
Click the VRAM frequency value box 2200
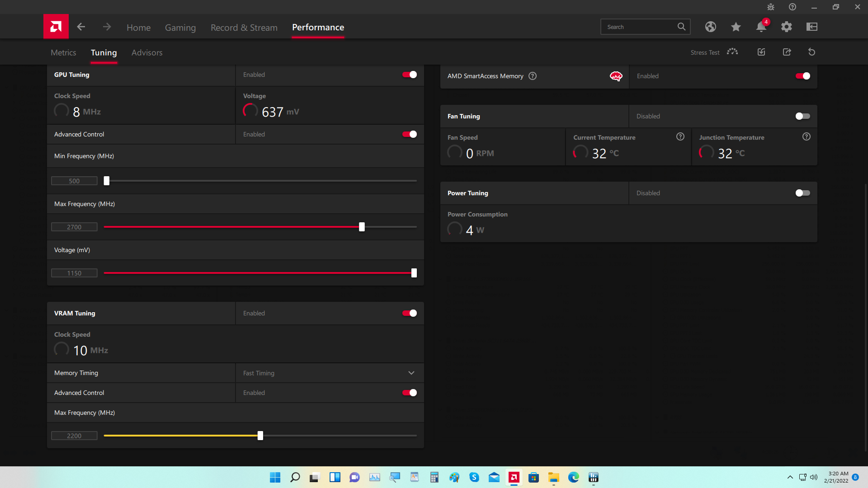74,436
